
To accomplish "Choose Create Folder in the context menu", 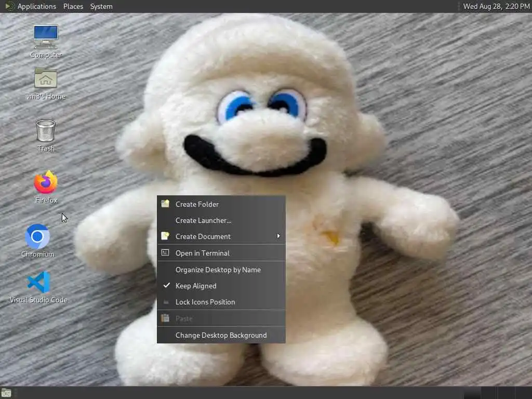I will pos(221,204).
